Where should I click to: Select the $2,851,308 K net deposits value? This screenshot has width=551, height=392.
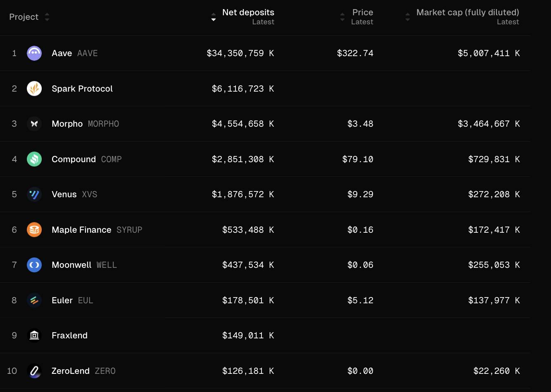click(243, 159)
